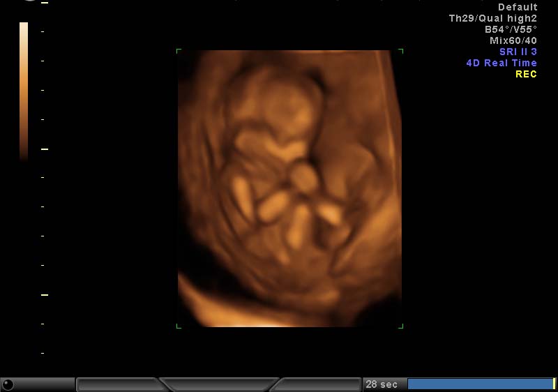Click the bottom-left green ROI corner marker
The image size is (558, 392).
(179, 325)
